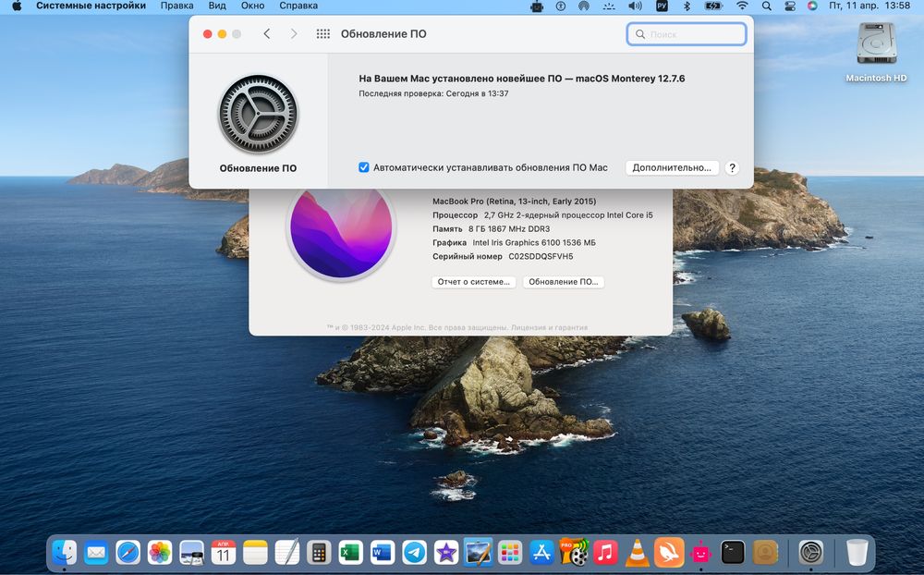
Task: Open Macintosh HD desktop drive icon
Action: point(876,52)
